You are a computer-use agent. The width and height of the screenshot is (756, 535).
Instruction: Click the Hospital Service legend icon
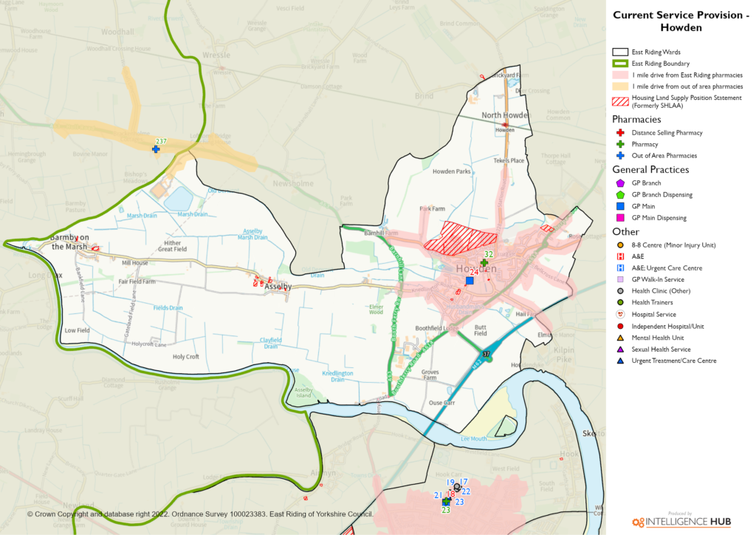click(x=620, y=315)
